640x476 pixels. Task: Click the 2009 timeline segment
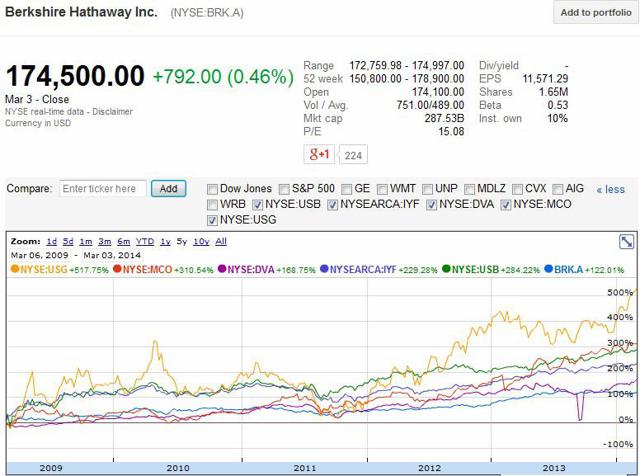(x=51, y=468)
